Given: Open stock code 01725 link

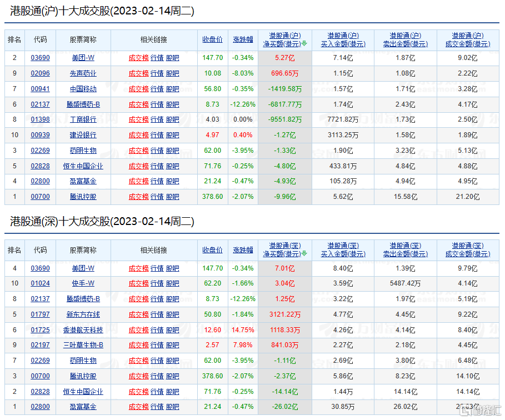Looking at the screenshot, I should 40,330.
